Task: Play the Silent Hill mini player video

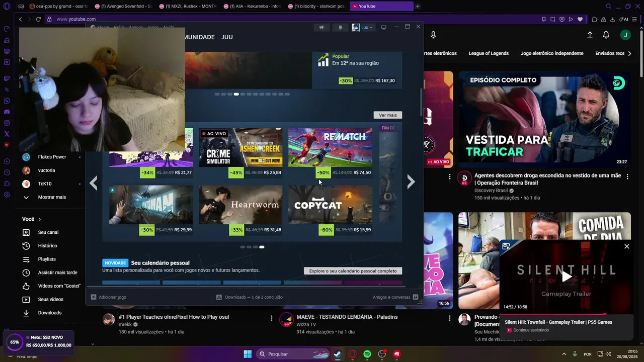Action: point(567,276)
